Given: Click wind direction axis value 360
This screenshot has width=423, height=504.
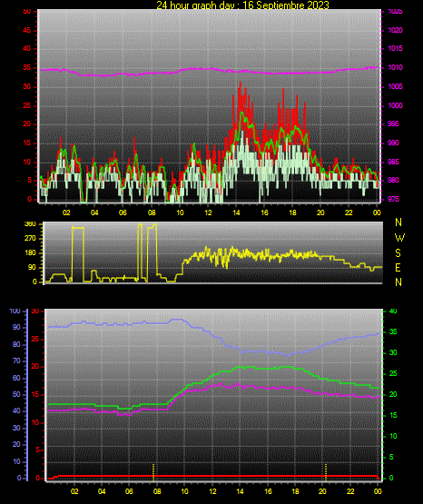Looking at the screenshot, I should click(x=30, y=224).
